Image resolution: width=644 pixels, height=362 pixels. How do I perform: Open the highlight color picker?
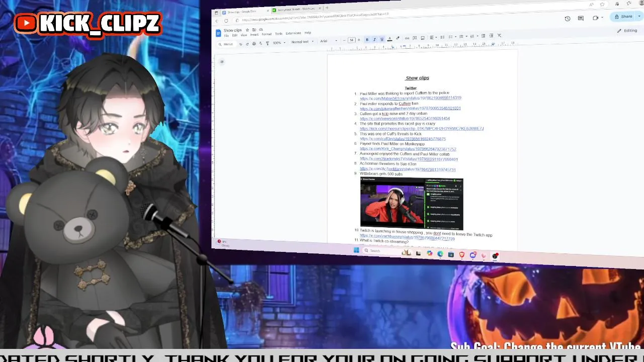click(397, 38)
